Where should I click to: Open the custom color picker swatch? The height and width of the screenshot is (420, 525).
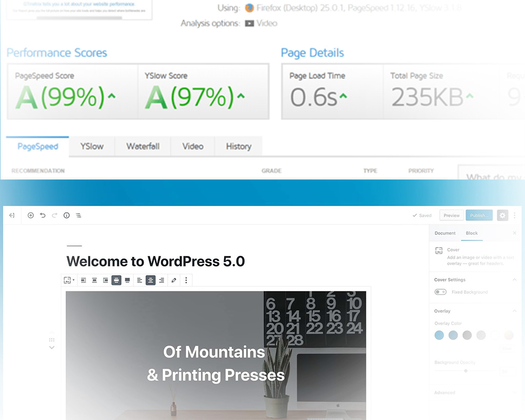509,335
